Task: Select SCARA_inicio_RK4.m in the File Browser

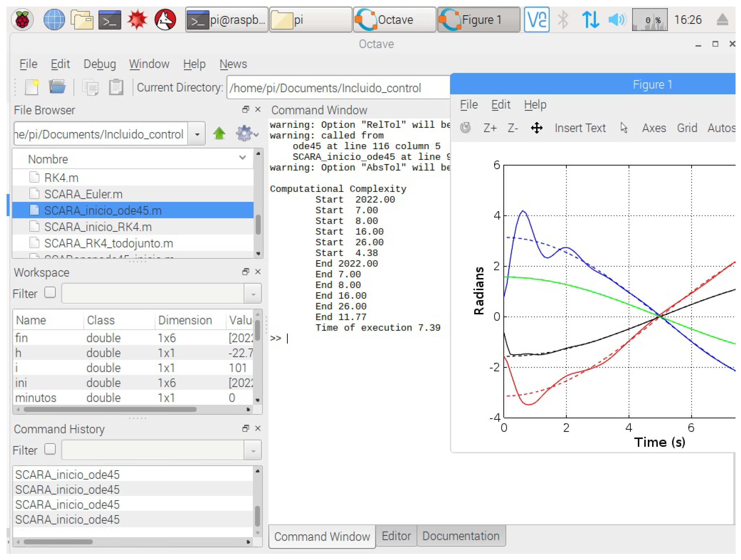Action: 98,227
